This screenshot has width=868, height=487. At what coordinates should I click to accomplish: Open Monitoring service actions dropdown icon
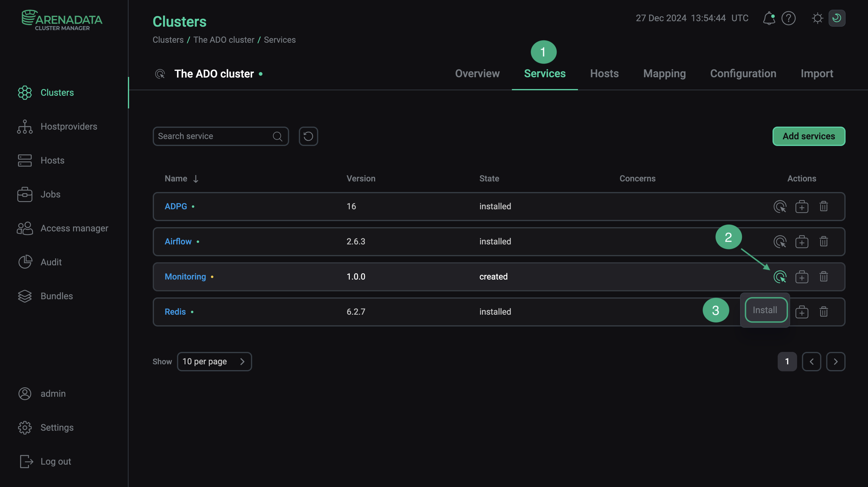[780, 277]
